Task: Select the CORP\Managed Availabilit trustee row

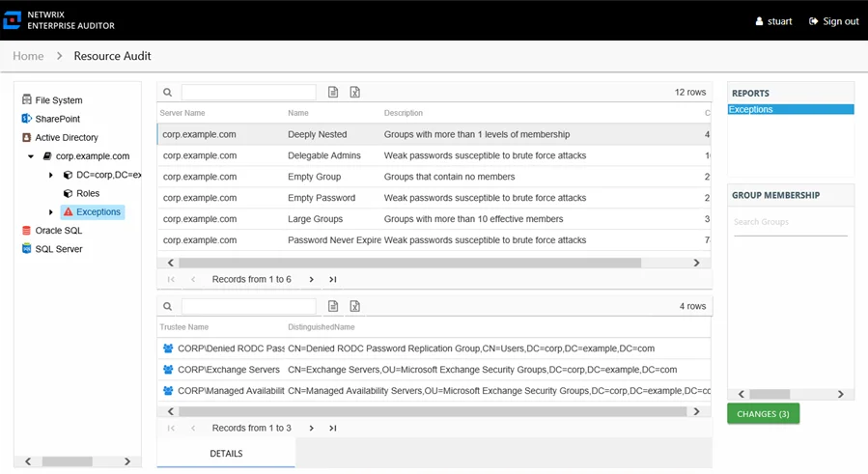Action: [x=434, y=390]
